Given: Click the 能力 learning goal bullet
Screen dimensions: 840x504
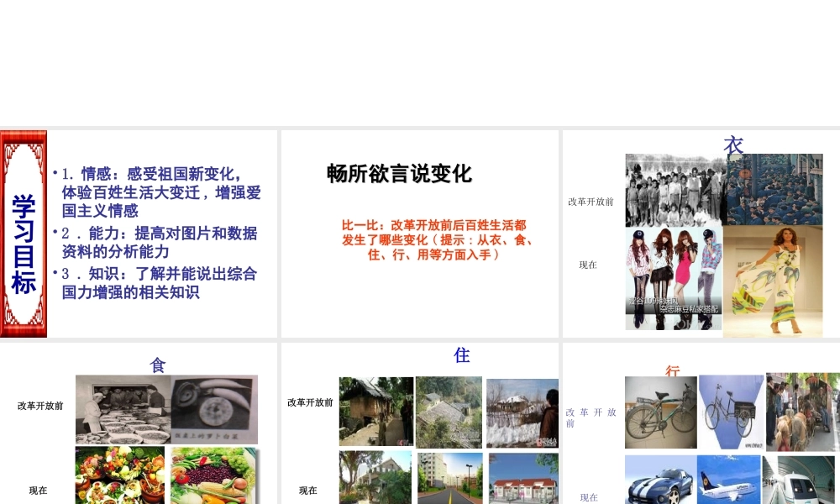Looking at the screenshot, I should tap(157, 242).
